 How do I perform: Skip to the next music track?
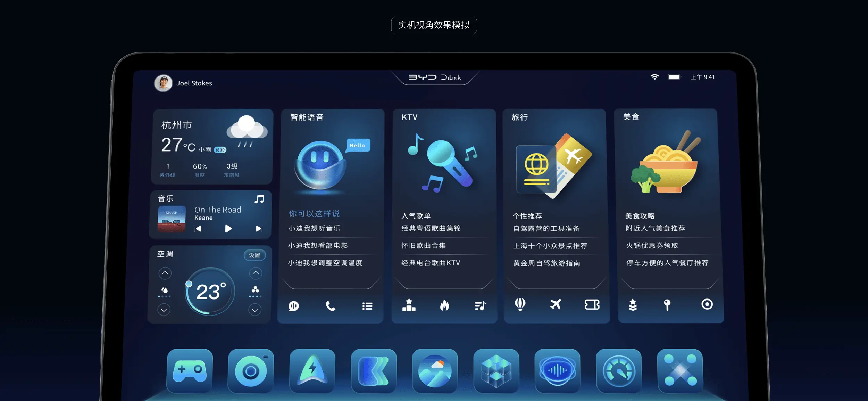259,229
